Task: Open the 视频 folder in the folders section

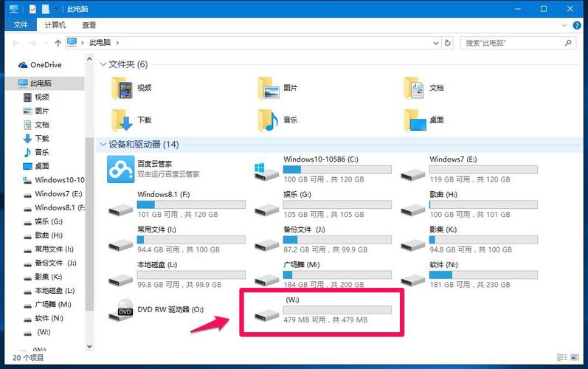Action: tap(122, 89)
